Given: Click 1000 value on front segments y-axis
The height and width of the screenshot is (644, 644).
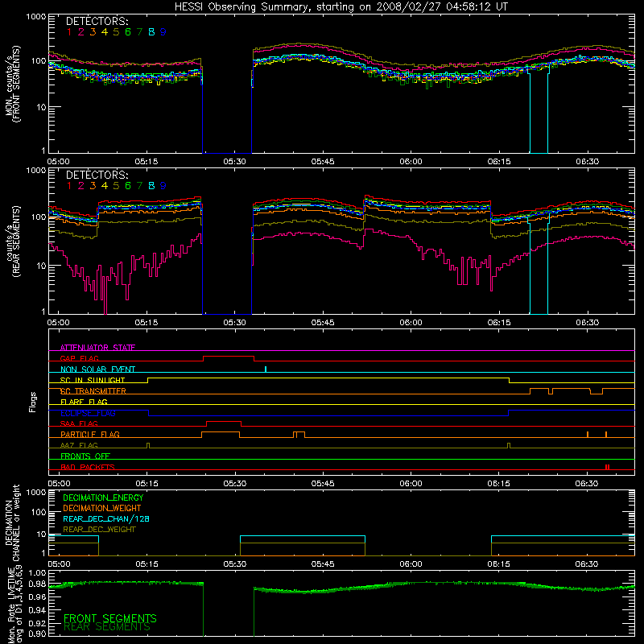Looking at the screenshot, I should point(36,17).
